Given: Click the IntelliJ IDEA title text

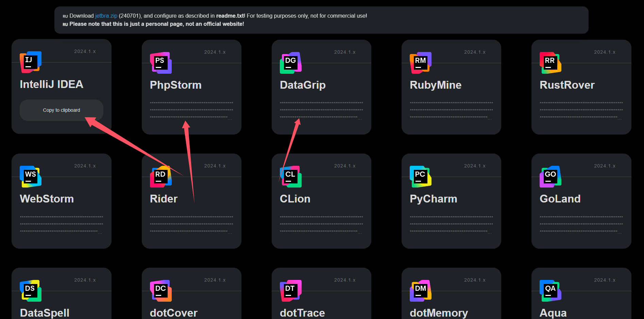Looking at the screenshot, I should pyautogui.click(x=51, y=84).
